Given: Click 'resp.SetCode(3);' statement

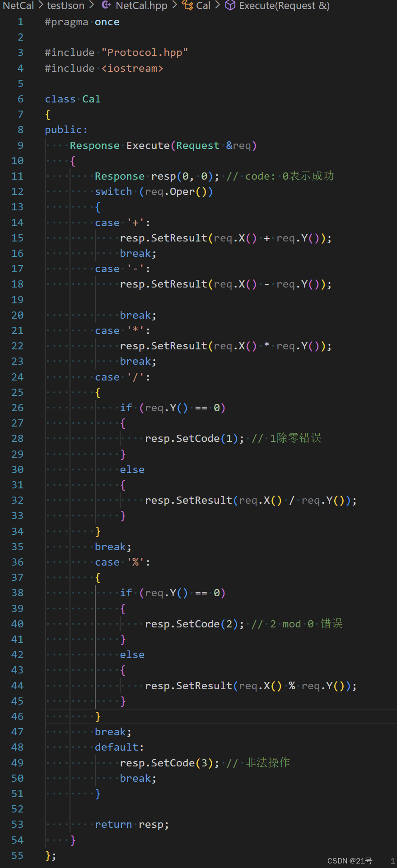Looking at the screenshot, I should [x=170, y=763].
